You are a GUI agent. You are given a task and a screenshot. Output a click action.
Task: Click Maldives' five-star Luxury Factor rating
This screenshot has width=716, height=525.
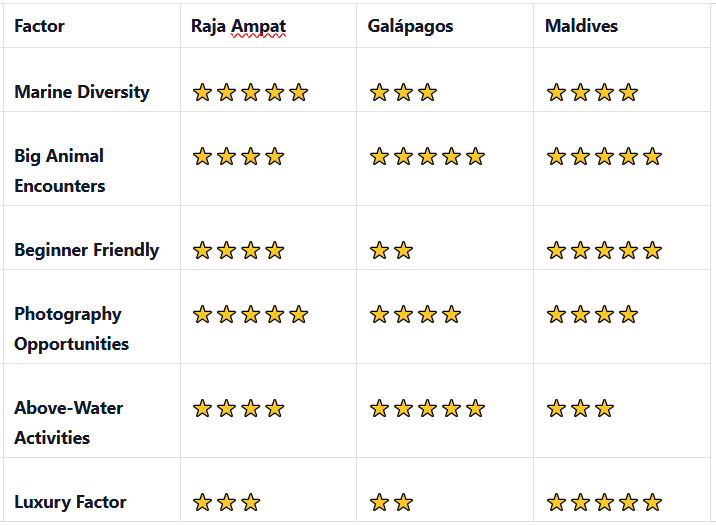coord(604,503)
